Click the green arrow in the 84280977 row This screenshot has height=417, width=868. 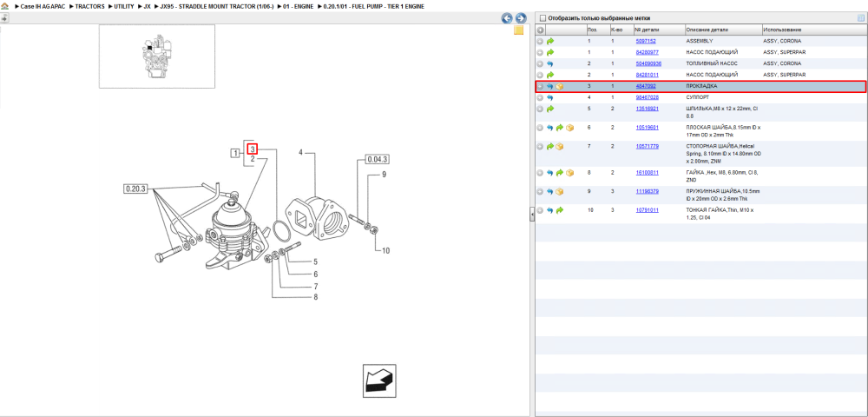(549, 52)
